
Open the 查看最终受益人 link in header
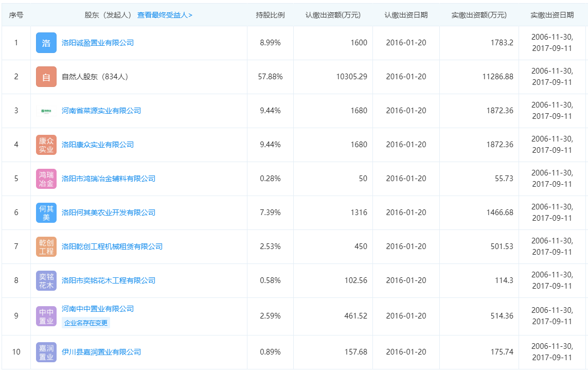tap(165, 15)
